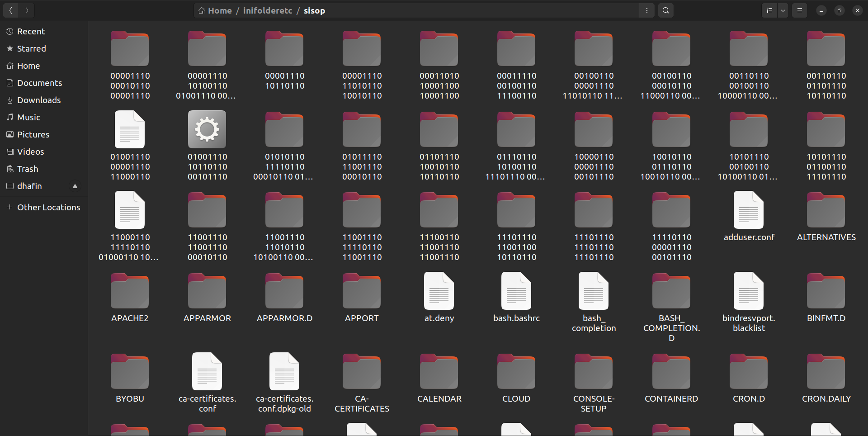This screenshot has width=868, height=436.
Task: Go to Home in the sidebar
Action: pyautogui.click(x=44, y=66)
